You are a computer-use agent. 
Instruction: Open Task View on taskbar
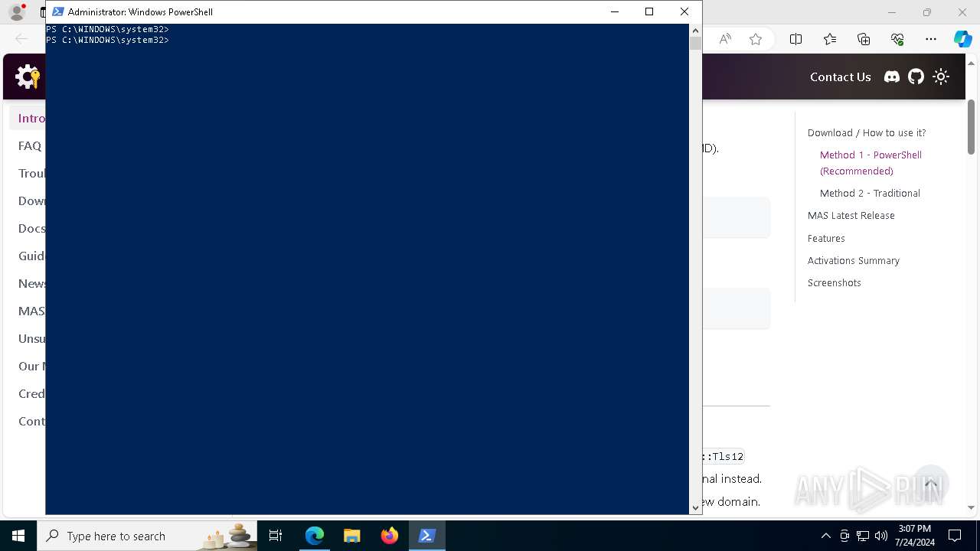pyautogui.click(x=276, y=536)
